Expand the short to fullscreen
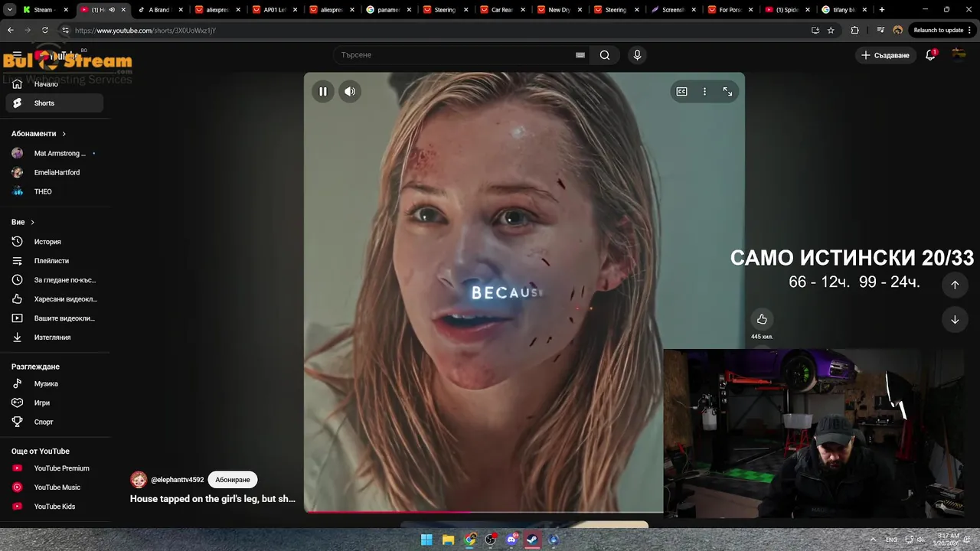 point(727,92)
